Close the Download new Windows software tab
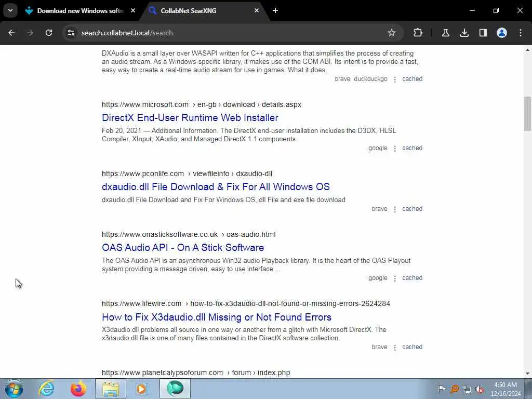Viewport: 532px width, 399px height. (133, 11)
